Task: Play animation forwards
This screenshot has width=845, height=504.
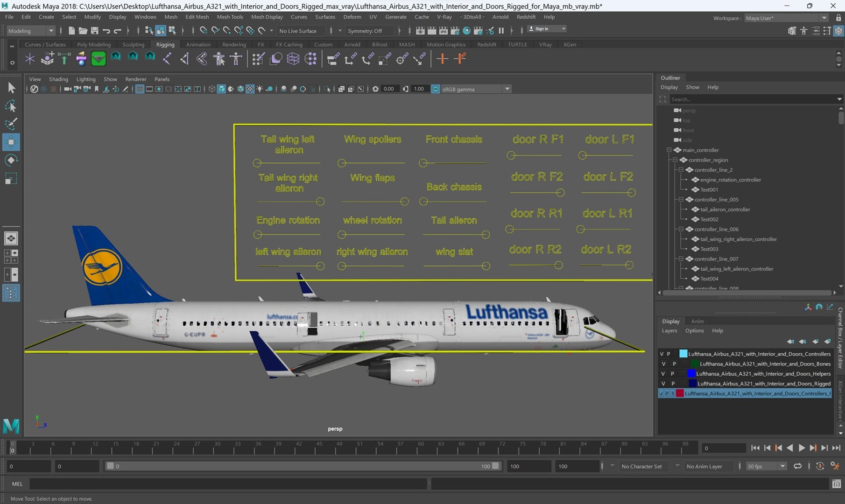Action: point(802,448)
